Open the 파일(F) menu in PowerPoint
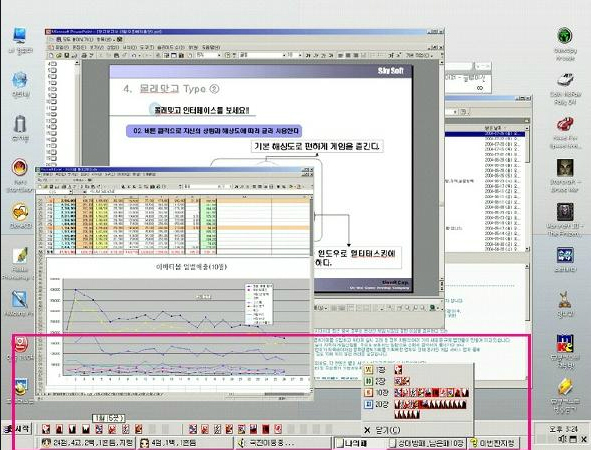This screenshot has width=591, height=450. point(62,47)
